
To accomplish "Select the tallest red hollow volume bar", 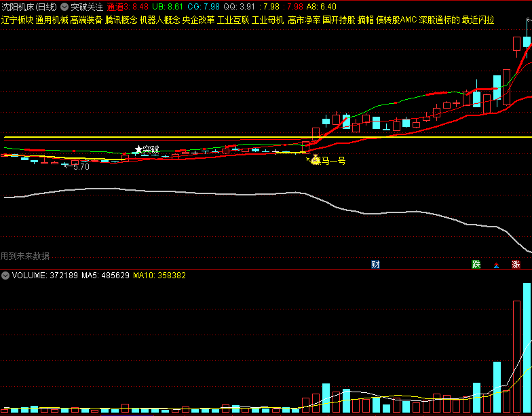I will (x=517, y=357).
